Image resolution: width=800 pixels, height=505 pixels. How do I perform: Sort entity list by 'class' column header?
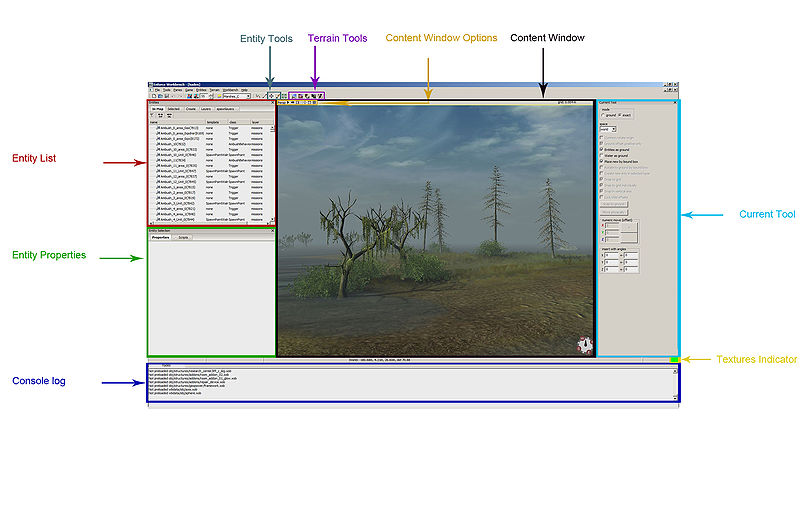click(233, 122)
